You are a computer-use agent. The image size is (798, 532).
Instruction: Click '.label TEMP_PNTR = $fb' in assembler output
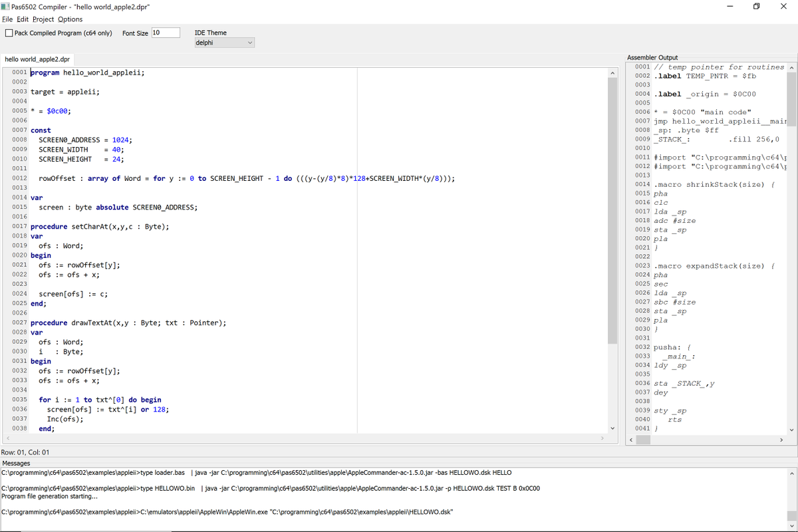[705, 76]
